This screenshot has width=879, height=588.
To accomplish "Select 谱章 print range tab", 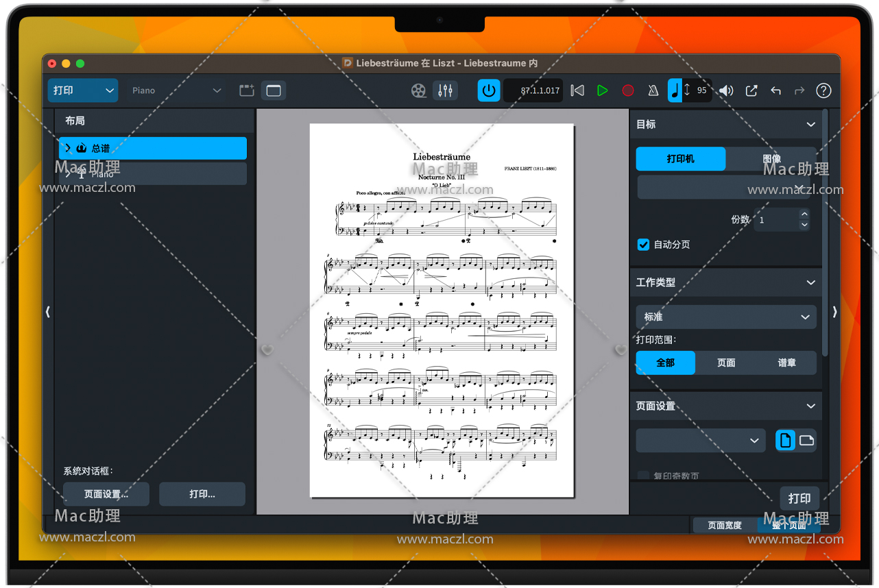I will [x=786, y=363].
